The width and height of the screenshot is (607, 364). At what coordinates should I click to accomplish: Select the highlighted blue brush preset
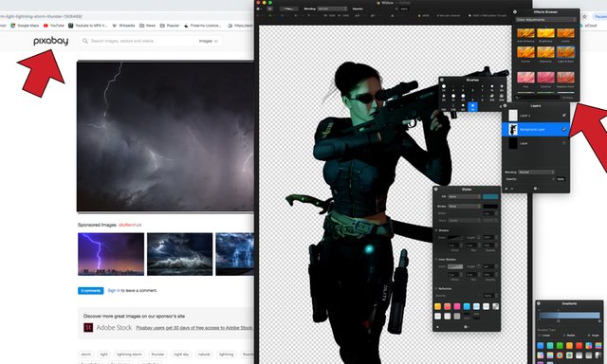point(472,107)
